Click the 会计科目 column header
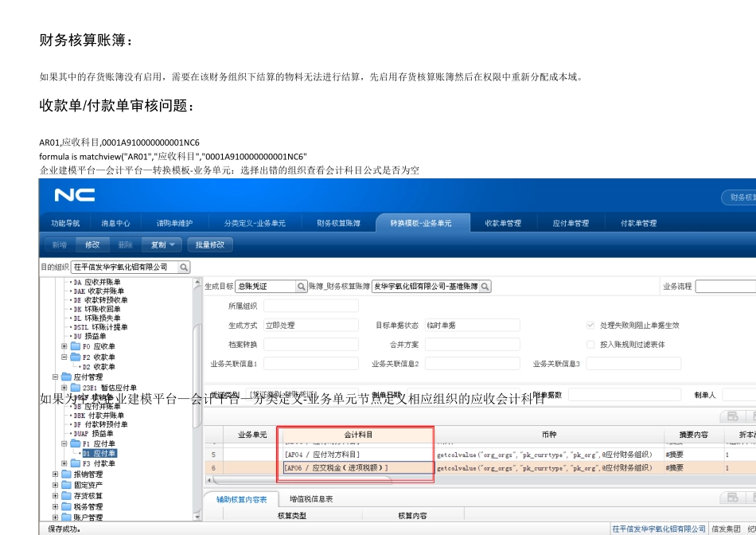 358,435
